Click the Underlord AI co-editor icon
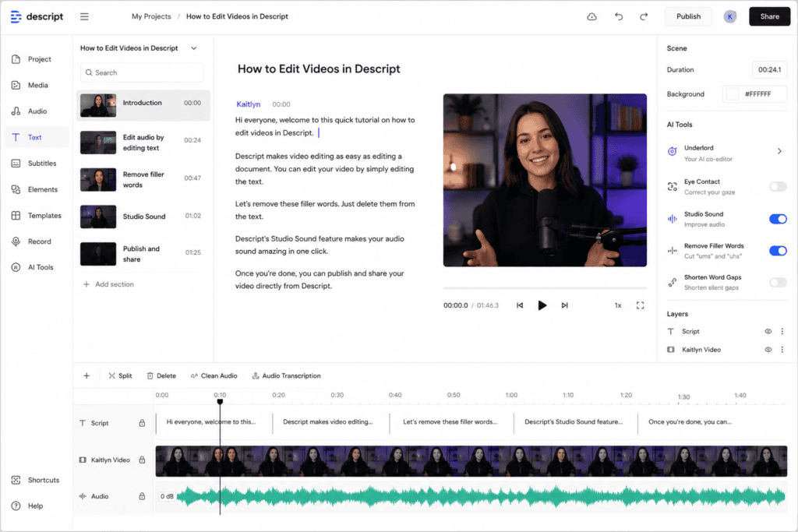Image resolution: width=798 pixels, height=532 pixels. click(x=673, y=152)
